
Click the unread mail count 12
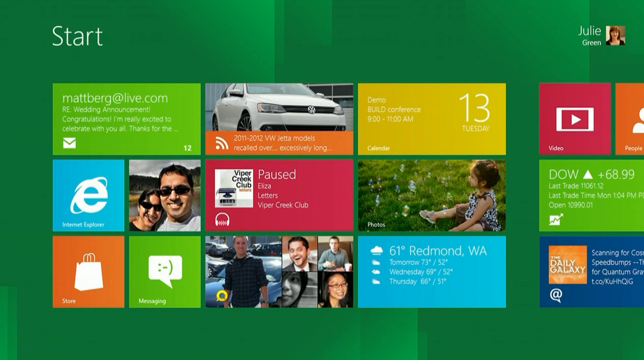click(x=188, y=148)
